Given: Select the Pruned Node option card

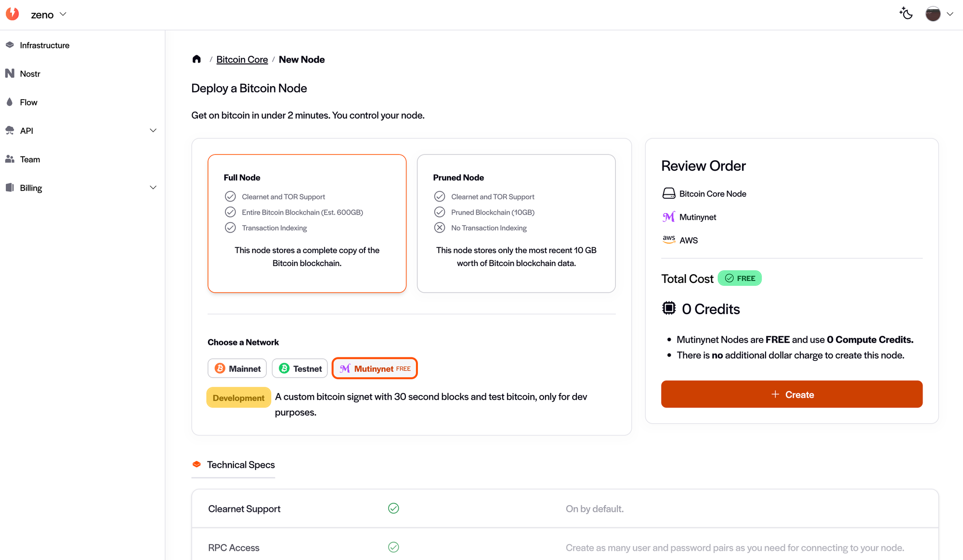Looking at the screenshot, I should tap(516, 223).
